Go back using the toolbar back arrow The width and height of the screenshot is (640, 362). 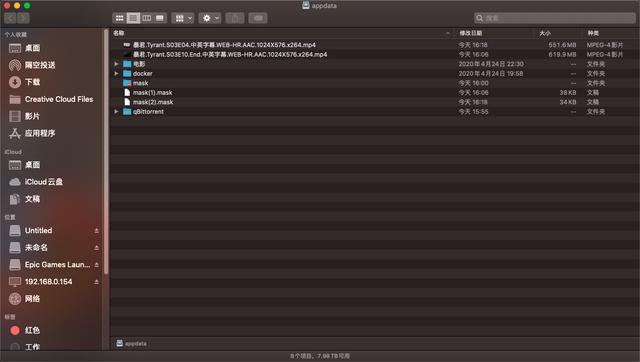(x=10, y=18)
